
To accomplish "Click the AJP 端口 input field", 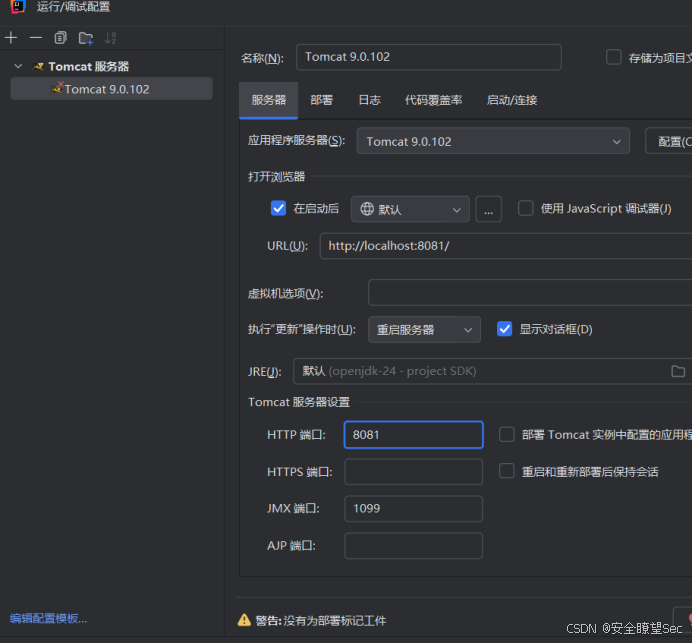I will tap(414, 546).
